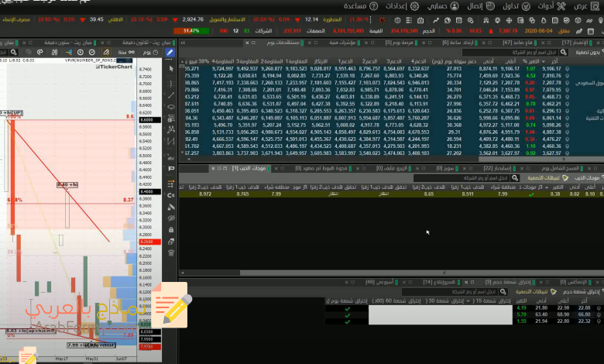This screenshot has width=604, height=364.
Task: Click the crosshair target toolbar icon
Action: point(509,20)
